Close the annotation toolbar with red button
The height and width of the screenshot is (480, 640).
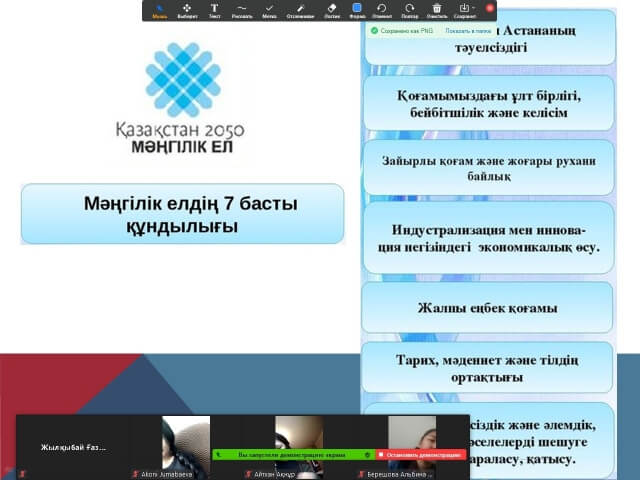(490, 8)
